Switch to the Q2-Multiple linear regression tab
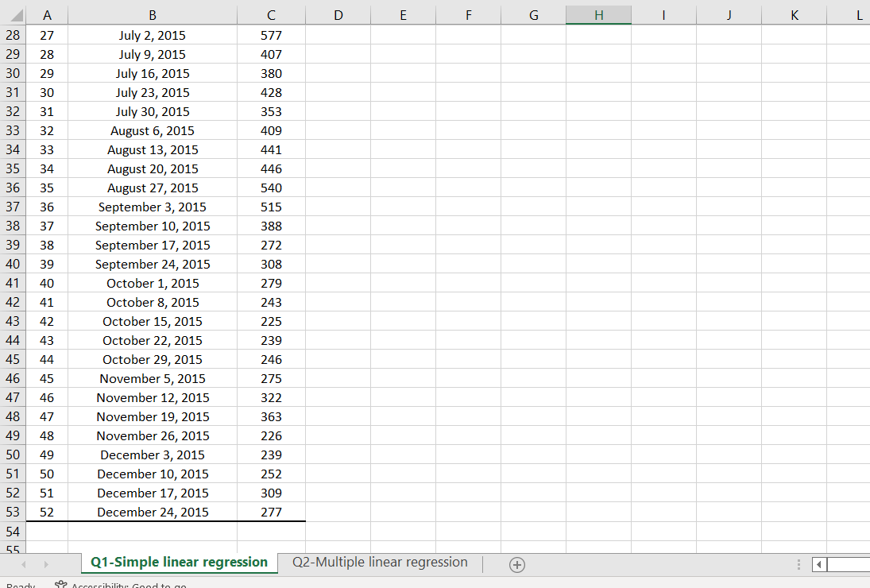Screen dimensions: 870x588 click(x=379, y=562)
